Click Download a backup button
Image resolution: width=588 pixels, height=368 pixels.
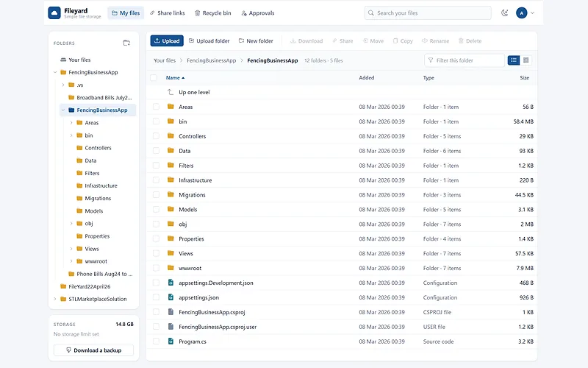coord(94,350)
